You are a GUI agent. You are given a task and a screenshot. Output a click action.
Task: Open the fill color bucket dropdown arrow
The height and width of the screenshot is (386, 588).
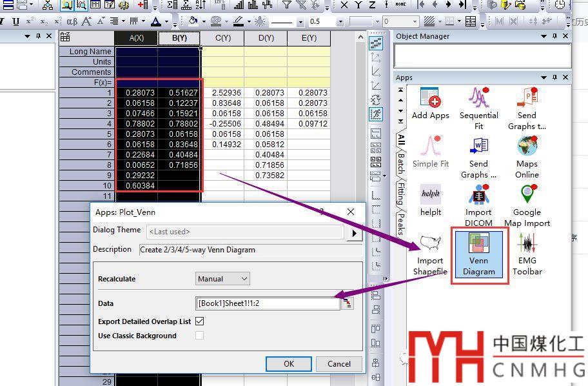pyautogui.click(x=204, y=22)
